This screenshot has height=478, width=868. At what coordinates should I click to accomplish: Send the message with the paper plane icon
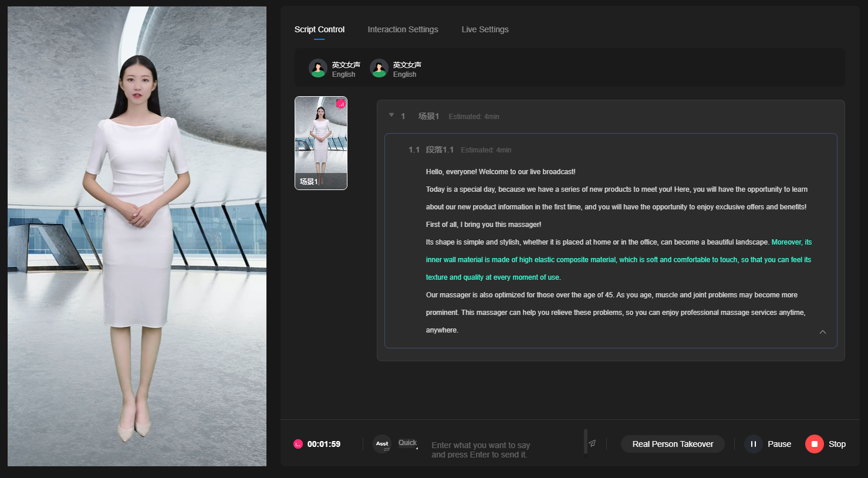[x=592, y=443]
